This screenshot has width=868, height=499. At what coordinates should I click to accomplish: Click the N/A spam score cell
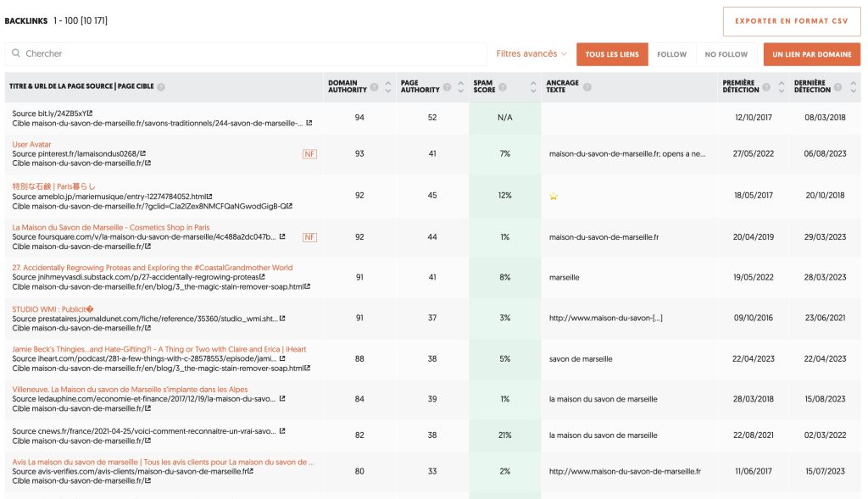pos(505,117)
